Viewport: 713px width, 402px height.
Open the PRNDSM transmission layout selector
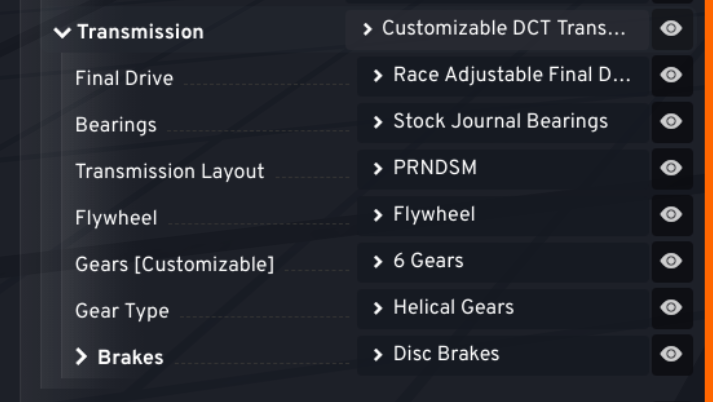[x=503, y=168]
